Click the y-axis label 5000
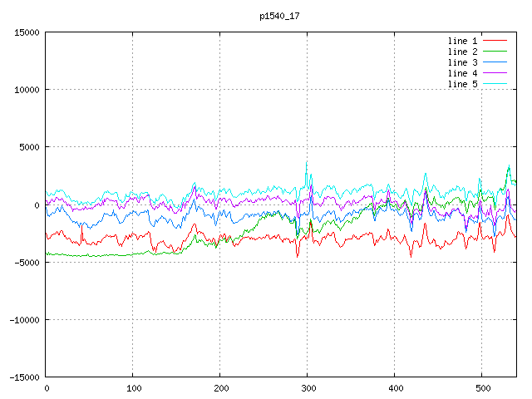The width and height of the screenshot is (532, 399). 30,147
